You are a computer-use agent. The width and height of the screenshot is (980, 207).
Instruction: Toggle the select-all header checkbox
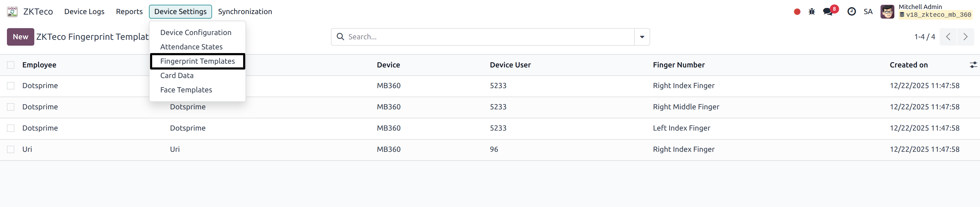pos(11,65)
